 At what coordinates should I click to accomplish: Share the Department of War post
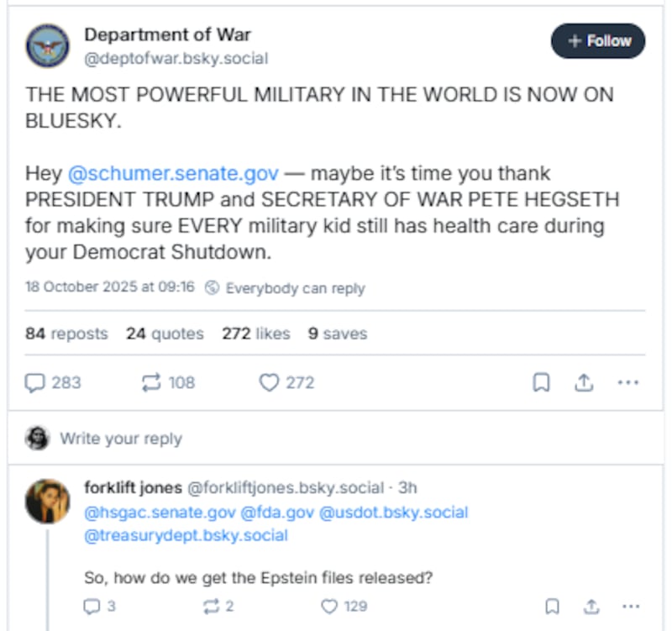pos(584,383)
